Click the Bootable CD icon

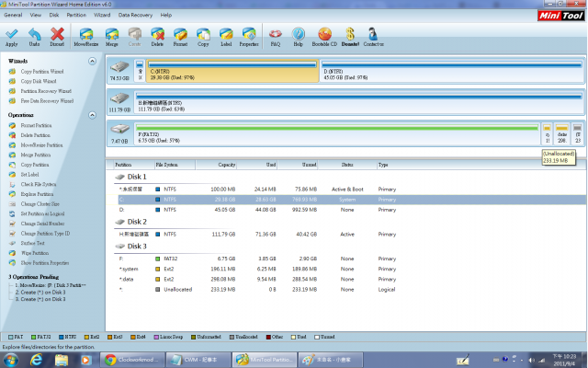pos(324,34)
